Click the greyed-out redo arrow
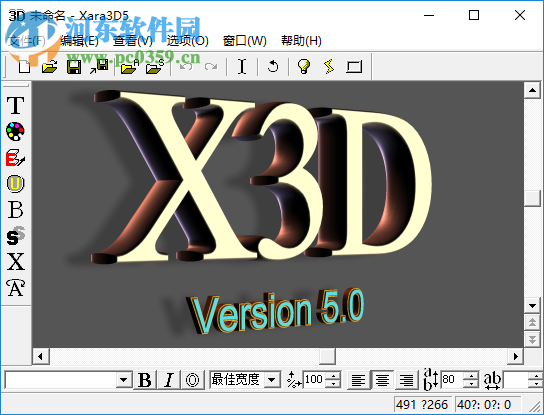The height and width of the screenshot is (415, 544). pyautogui.click(x=211, y=66)
